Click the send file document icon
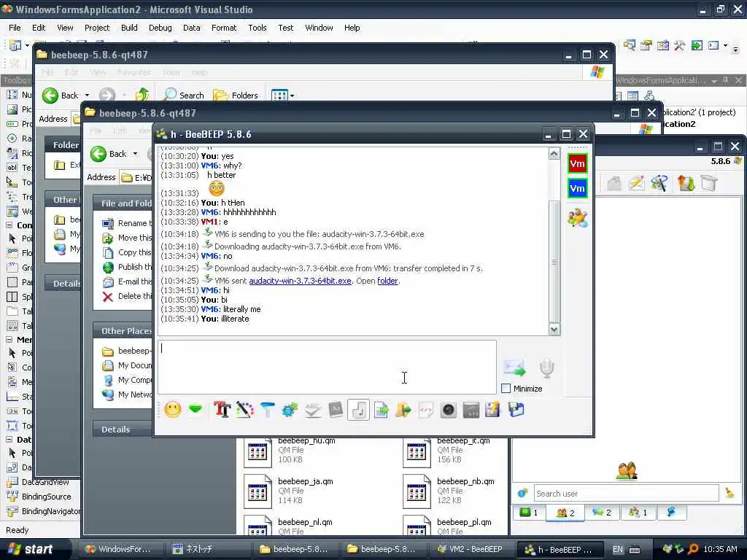Viewport: 747px width, 560px height. coord(381,410)
